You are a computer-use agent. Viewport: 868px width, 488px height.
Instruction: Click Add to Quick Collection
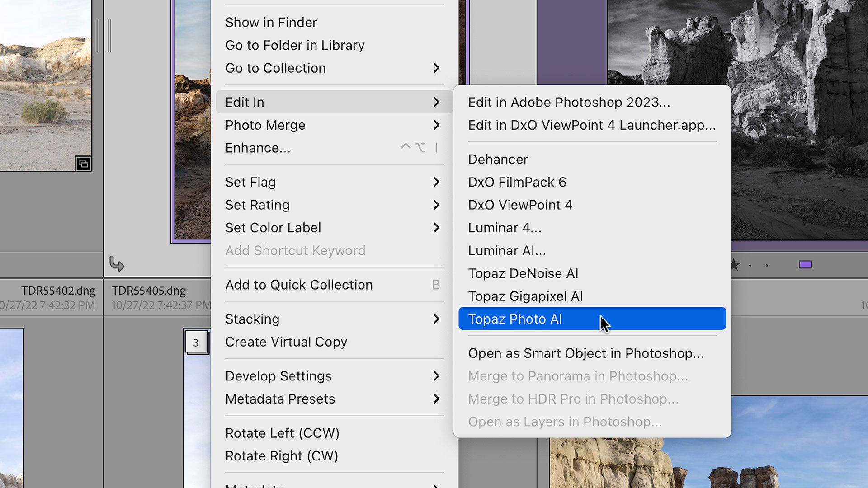(x=299, y=285)
